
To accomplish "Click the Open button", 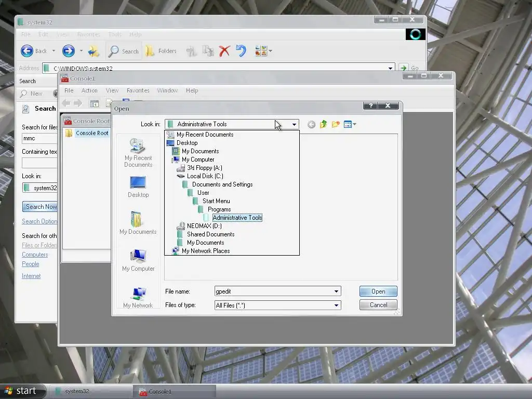I will point(378,291).
